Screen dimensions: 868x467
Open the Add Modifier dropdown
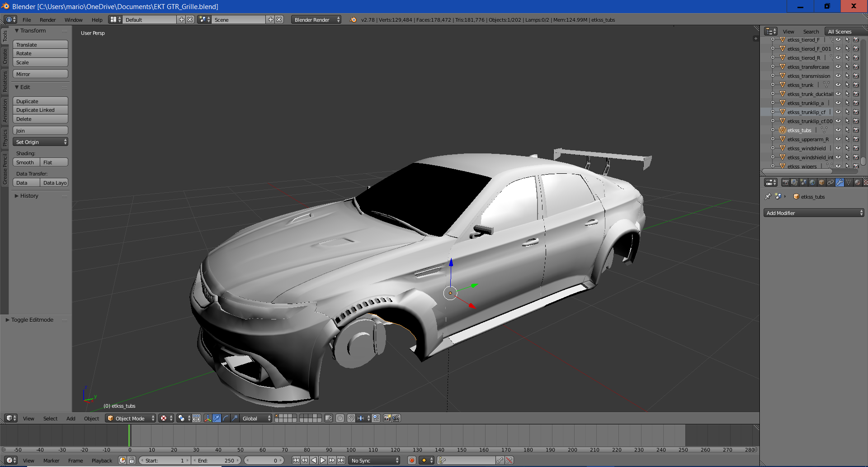coord(813,213)
